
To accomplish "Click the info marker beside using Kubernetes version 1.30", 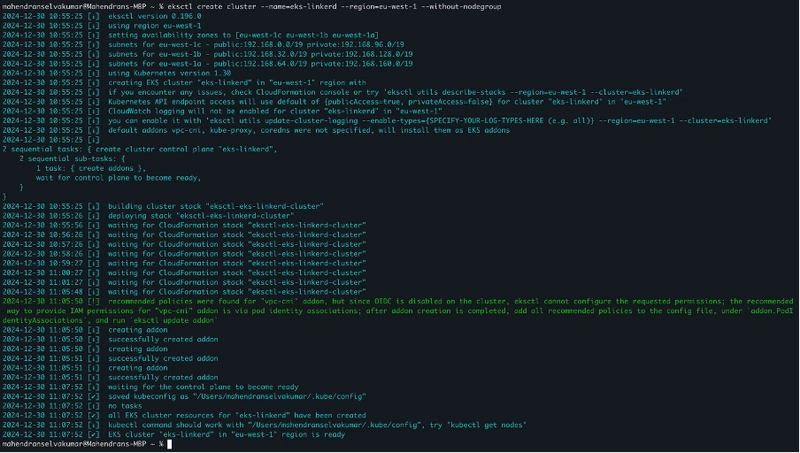I will 93,73.
